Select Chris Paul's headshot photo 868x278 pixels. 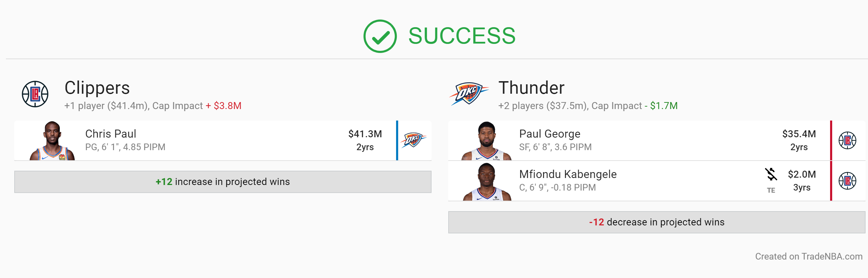(52, 141)
